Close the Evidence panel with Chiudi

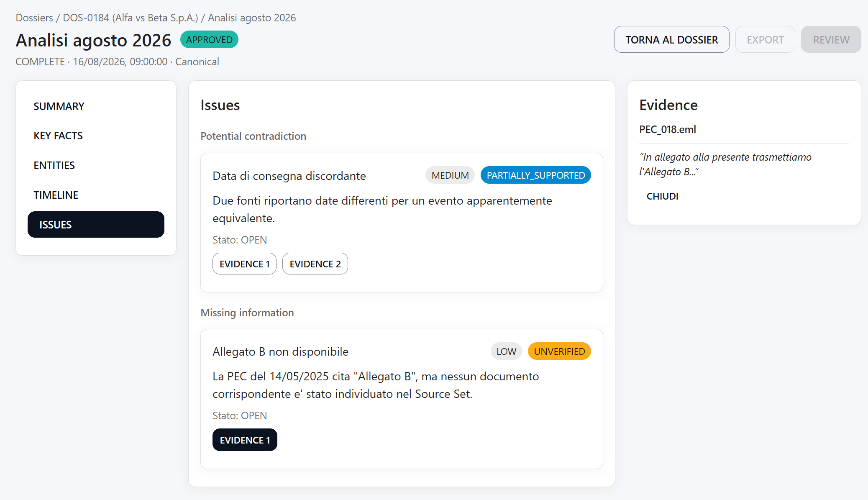pos(662,196)
